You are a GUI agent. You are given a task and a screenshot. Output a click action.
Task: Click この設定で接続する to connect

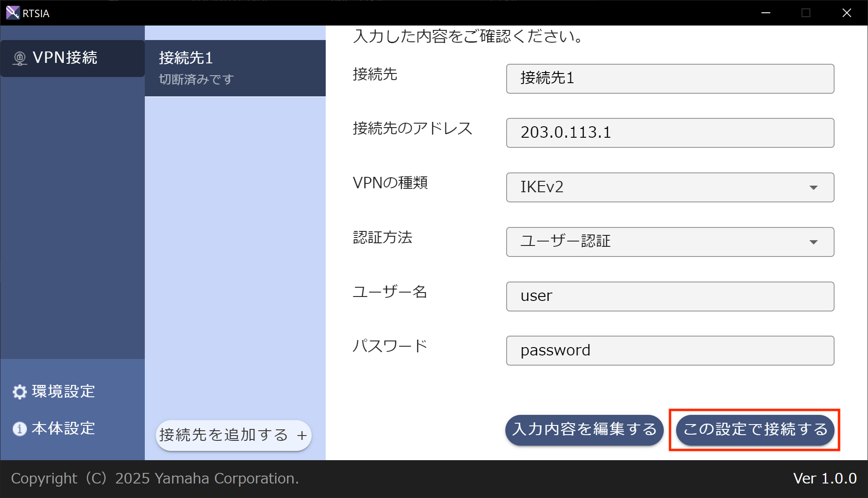click(754, 430)
